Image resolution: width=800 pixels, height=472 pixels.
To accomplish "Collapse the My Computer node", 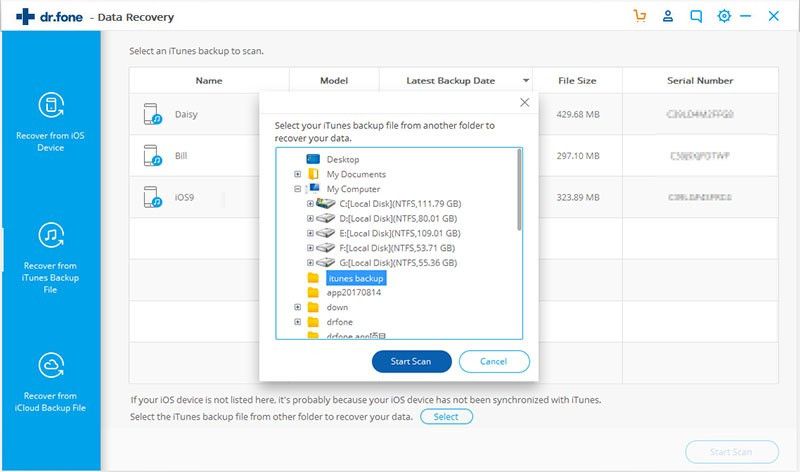I will click(297, 189).
